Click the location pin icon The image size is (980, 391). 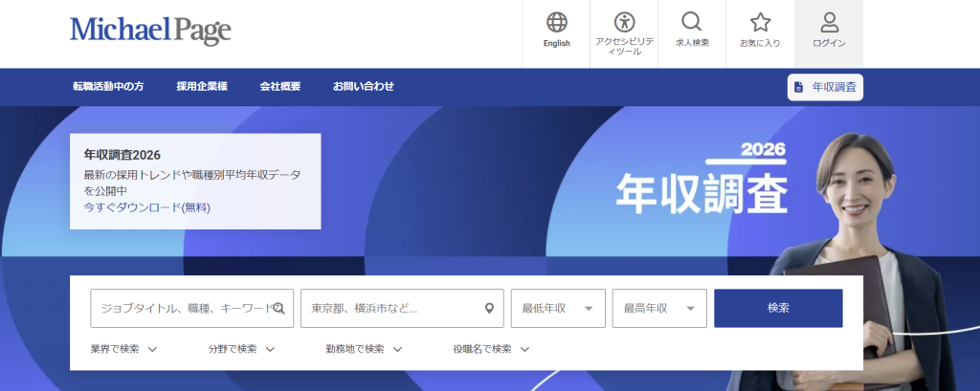(489, 309)
